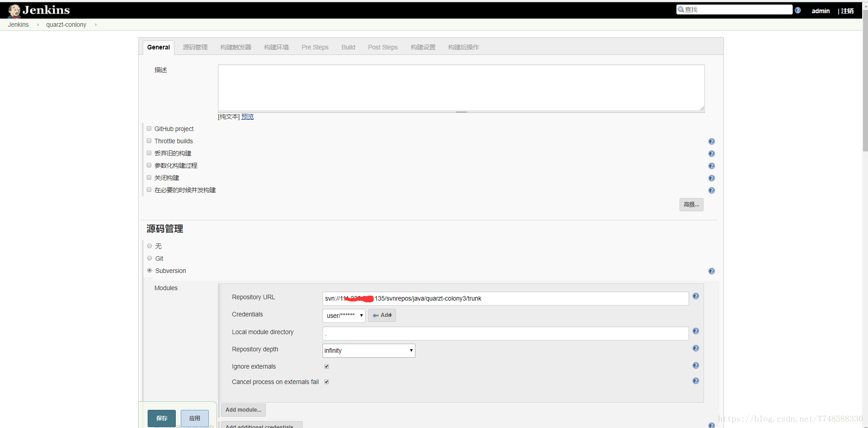The height and width of the screenshot is (428, 868).
Task: Switch to the 源码管理 tab
Action: 195,47
